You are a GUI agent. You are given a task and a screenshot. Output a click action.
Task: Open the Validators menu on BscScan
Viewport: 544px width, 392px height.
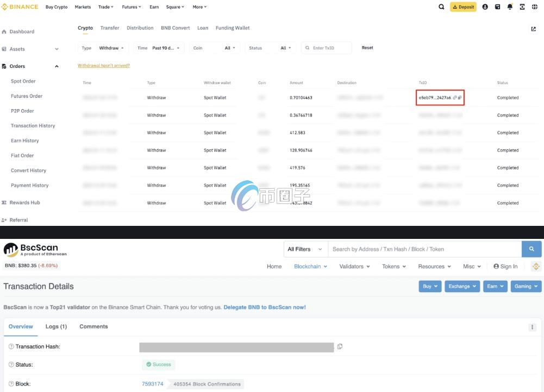pos(354,267)
